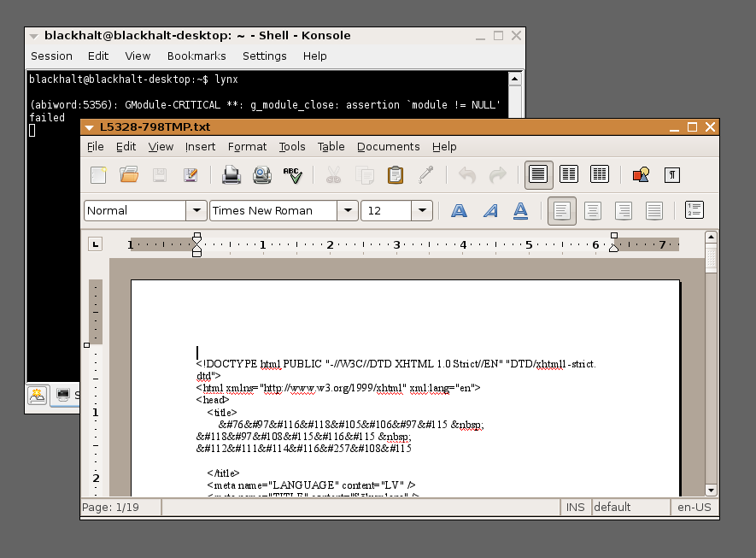Screen dimensions: 756x558
Task: Toggle underline text formatting
Action: coord(520,211)
